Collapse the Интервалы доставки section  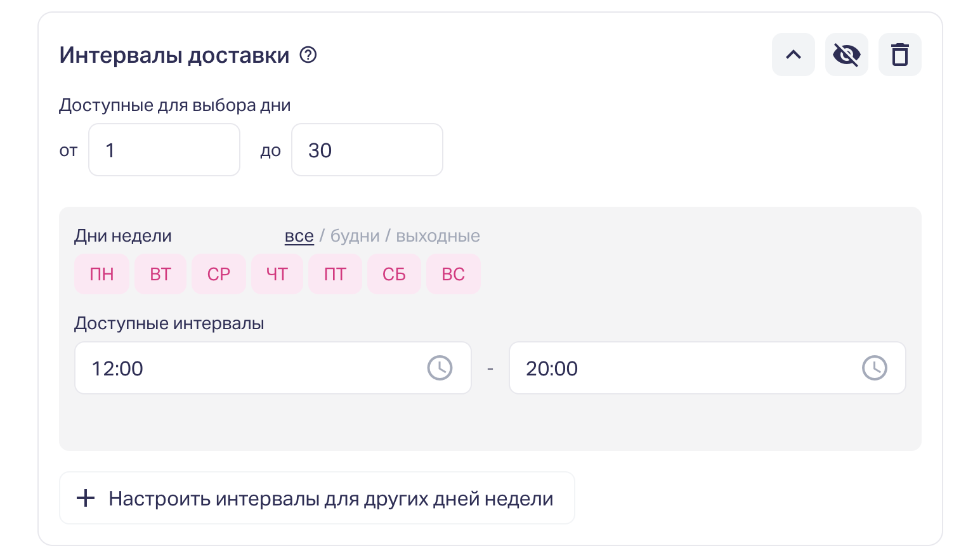point(793,55)
